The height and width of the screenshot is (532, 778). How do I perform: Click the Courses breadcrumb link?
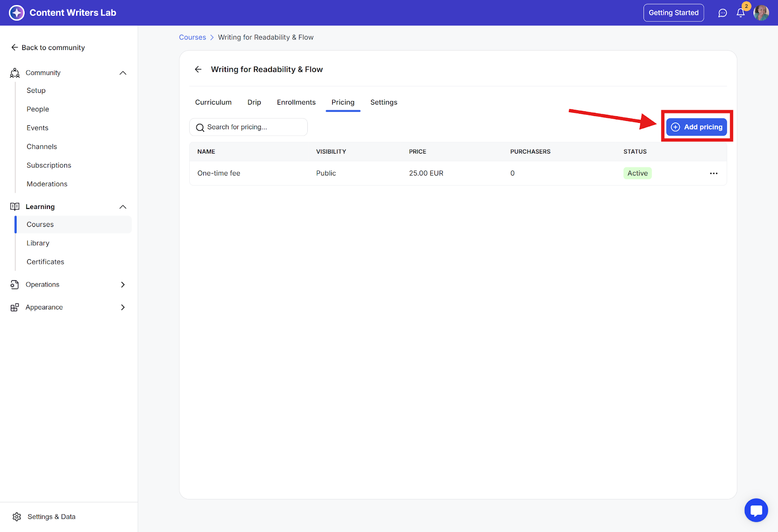pyautogui.click(x=193, y=37)
